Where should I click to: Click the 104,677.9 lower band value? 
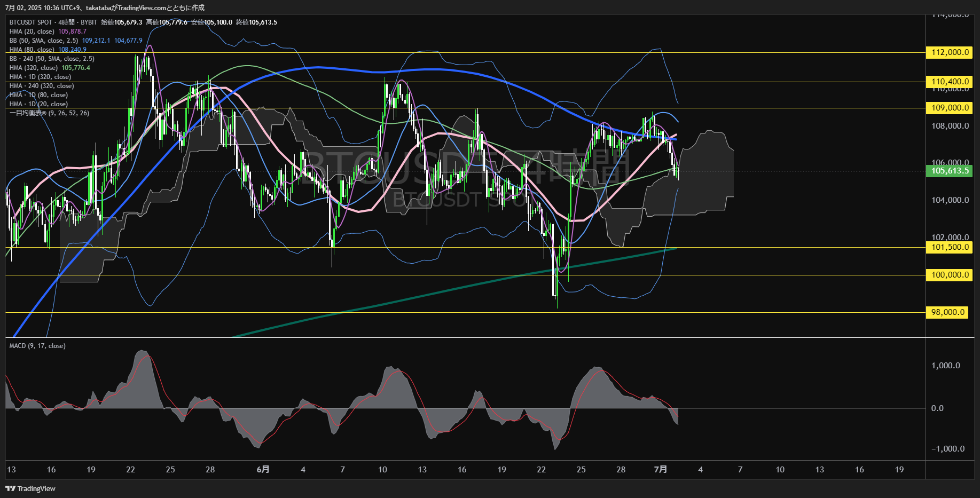128,41
